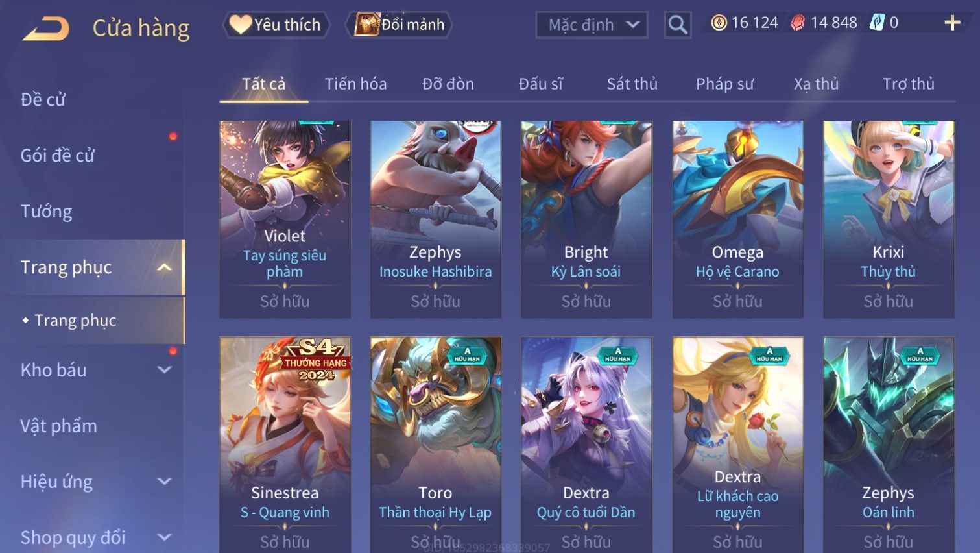Switch to the Sát thủ tab

click(x=632, y=84)
